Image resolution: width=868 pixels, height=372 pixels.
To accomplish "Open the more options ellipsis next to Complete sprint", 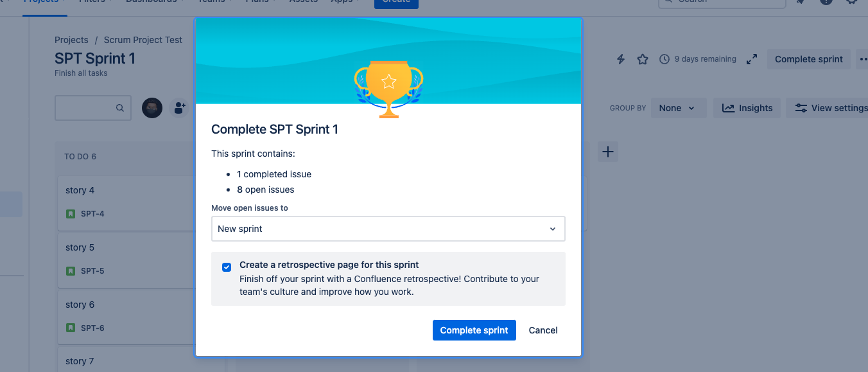I will (x=863, y=58).
